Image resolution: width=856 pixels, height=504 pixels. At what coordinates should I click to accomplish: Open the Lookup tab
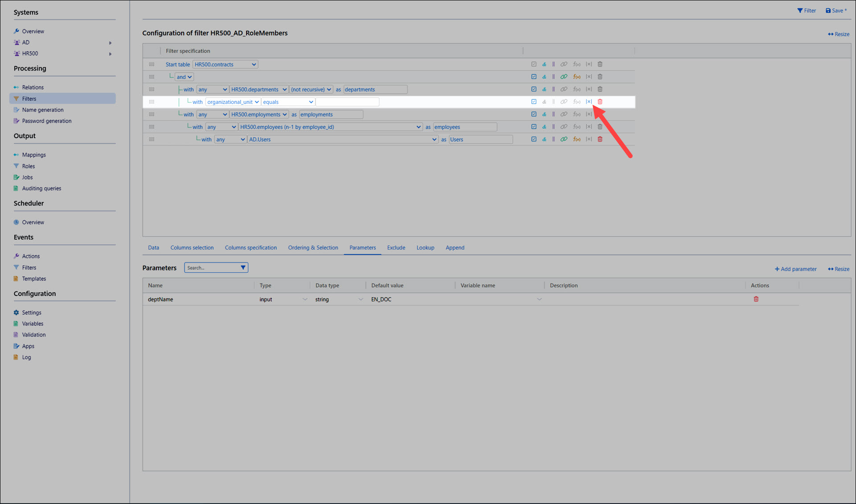tap(425, 248)
